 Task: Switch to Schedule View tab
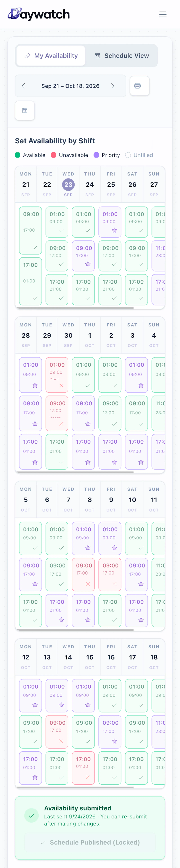[x=122, y=56]
